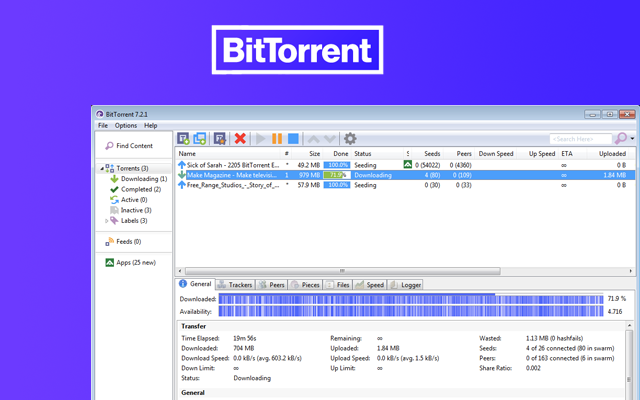
Task: Click the red Remove torrent X icon
Action: click(x=240, y=139)
